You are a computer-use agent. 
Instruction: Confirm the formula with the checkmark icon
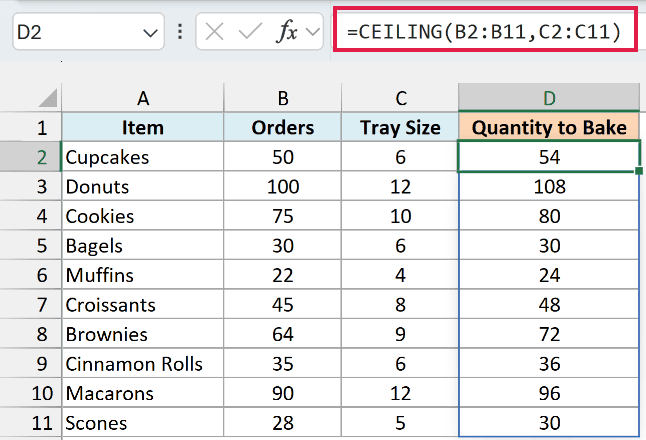(250, 32)
